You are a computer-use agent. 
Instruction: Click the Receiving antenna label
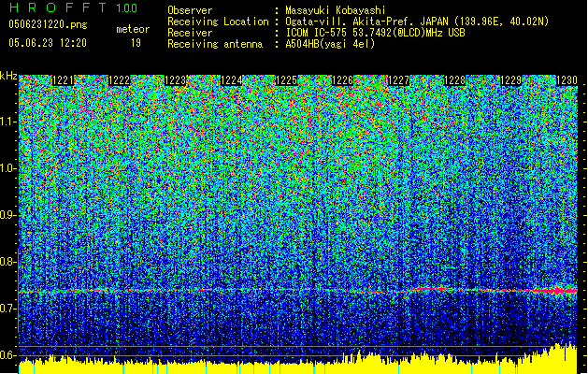click(215, 44)
